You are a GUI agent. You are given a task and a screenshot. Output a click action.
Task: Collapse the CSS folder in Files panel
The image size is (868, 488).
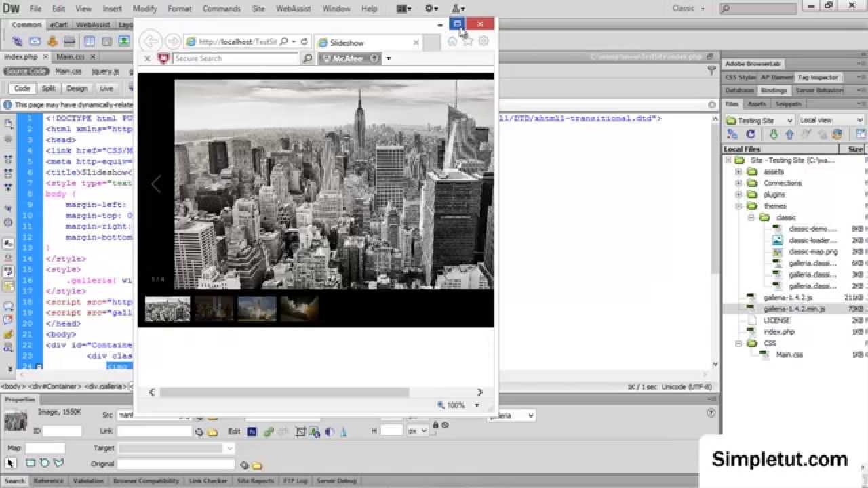pos(739,343)
